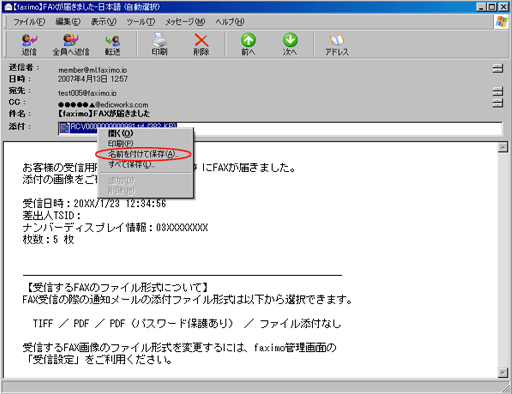Open the ツール(T) menu
The height and width of the screenshot is (394, 512).
point(141,22)
